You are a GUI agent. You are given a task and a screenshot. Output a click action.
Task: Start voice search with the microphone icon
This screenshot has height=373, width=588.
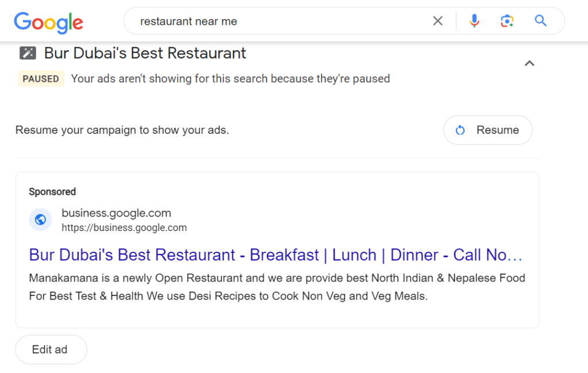(474, 21)
